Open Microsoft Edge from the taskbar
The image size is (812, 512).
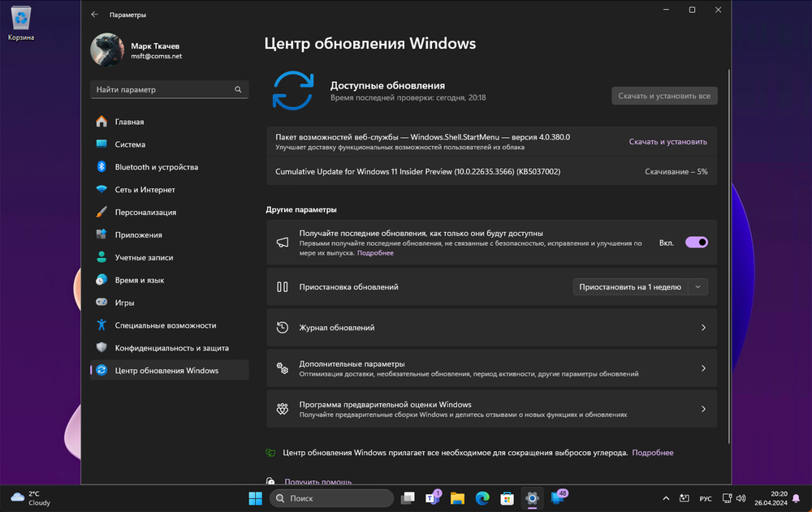[482, 498]
